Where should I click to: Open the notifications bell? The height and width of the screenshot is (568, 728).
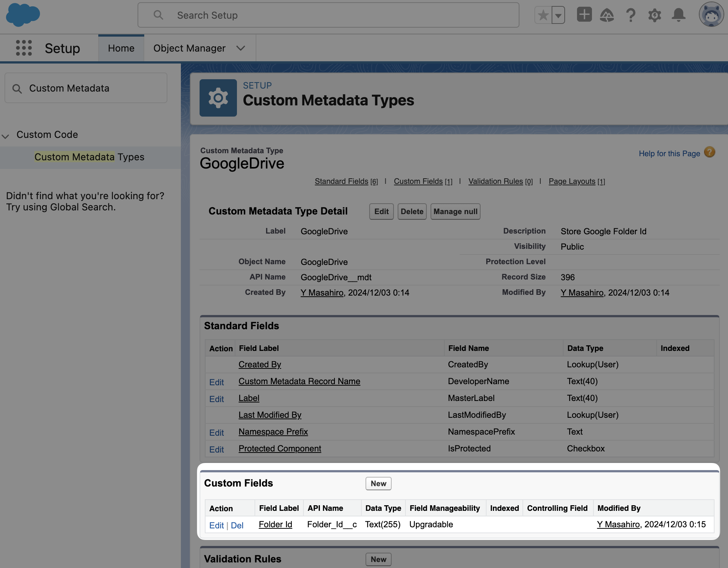click(678, 15)
